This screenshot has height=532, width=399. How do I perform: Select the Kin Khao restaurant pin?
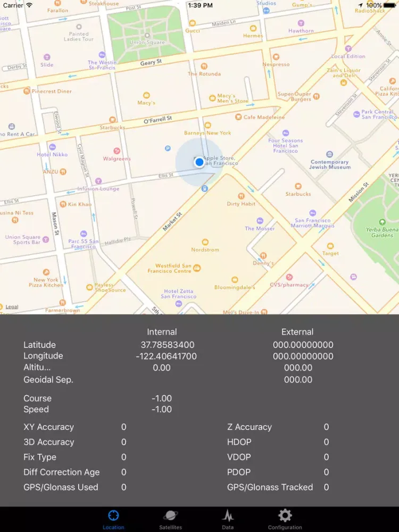63,204
